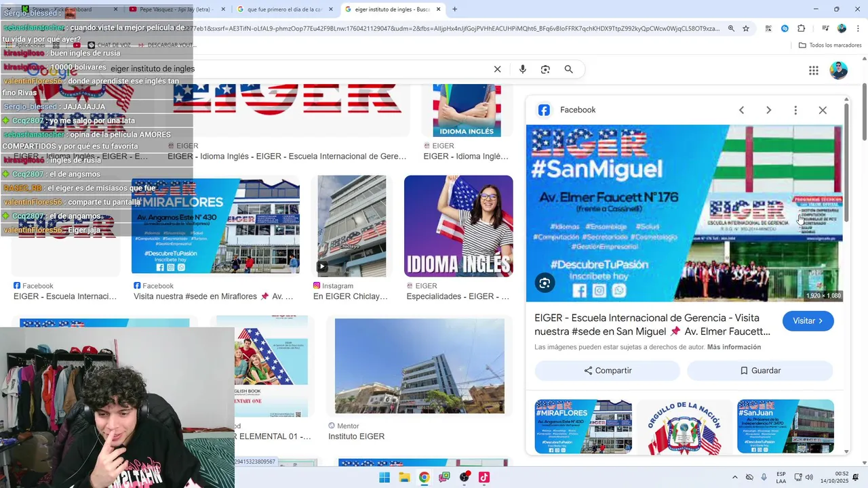The image size is (868, 488).
Task: Click the 'Instituto EIGER' caption text
Action: pos(356,436)
